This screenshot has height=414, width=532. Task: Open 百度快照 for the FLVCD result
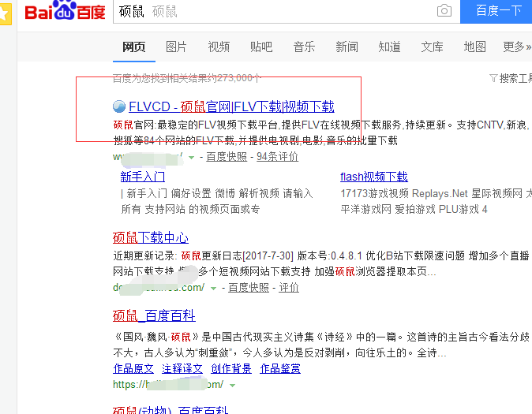[227, 157]
